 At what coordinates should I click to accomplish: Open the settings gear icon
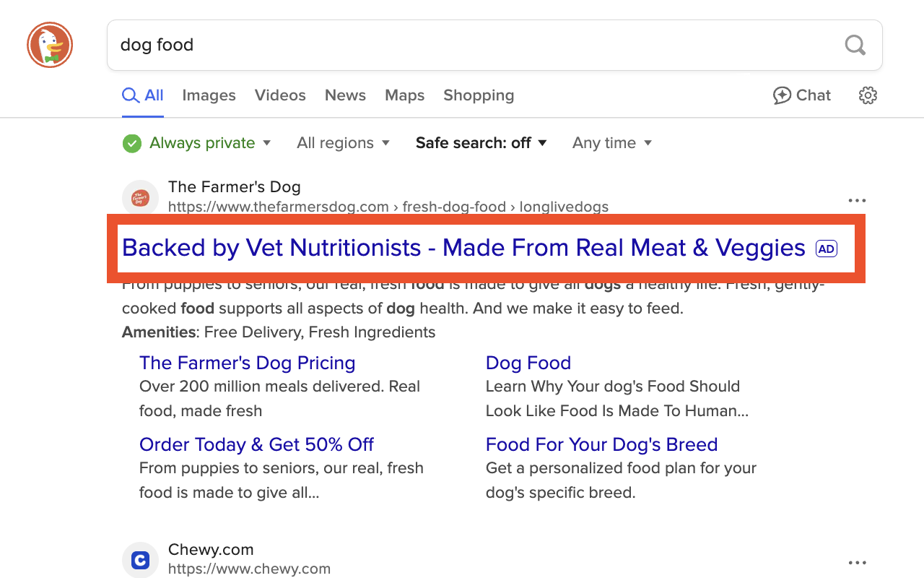(x=868, y=95)
